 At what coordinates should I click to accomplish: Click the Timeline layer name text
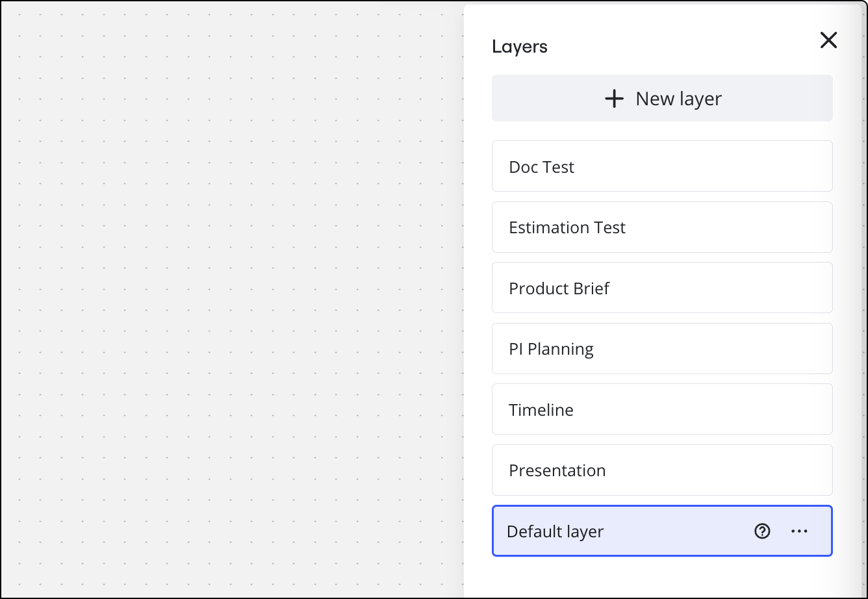tap(541, 410)
